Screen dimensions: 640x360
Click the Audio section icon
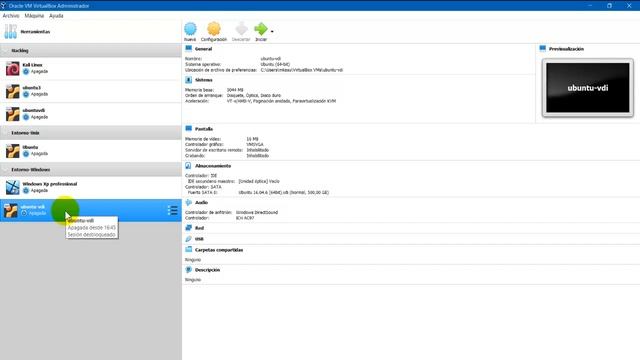(x=189, y=202)
